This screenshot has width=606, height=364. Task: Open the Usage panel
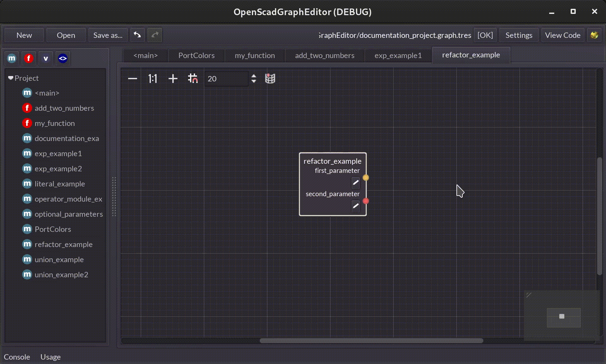click(x=50, y=357)
